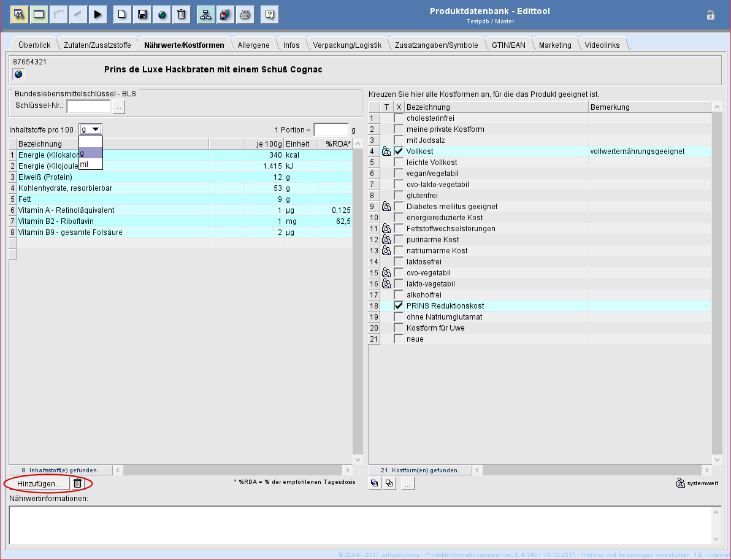Viewport: 731px width, 560px height.
Task: Create a new blank product document
Action: tap(122, 14)
